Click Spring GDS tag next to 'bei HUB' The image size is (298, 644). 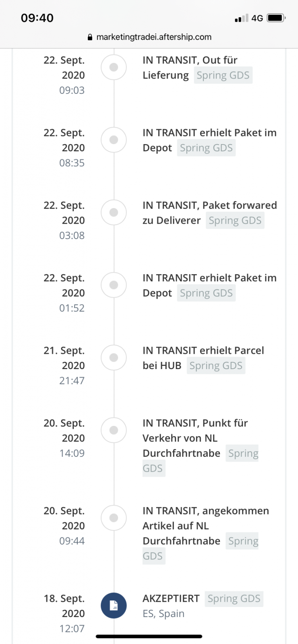216,366
